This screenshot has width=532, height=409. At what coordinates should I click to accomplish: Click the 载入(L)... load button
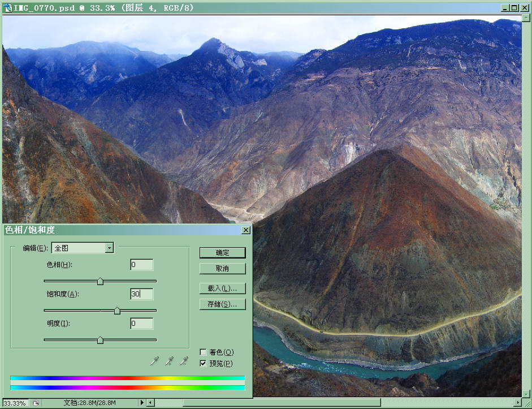tap(222, 289)
